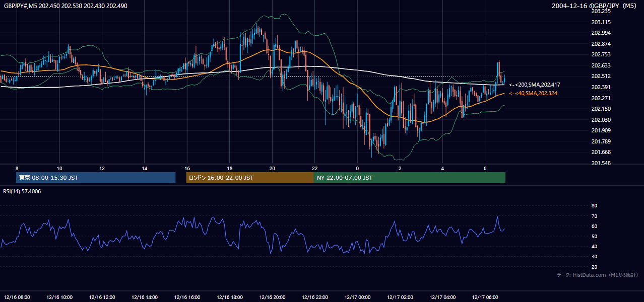Click the 12/16 14:00 time axis label
Screen dimensions: 644x302
(x=145, y=297)
